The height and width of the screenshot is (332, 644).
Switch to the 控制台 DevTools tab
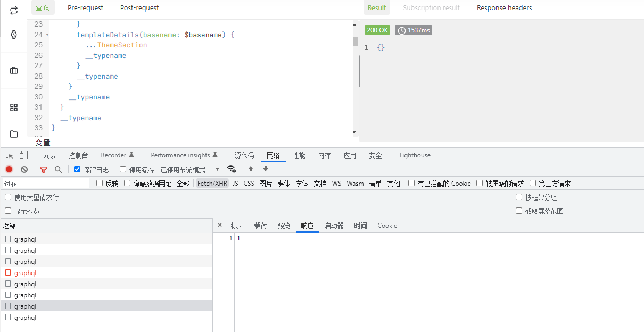point(78,155)
